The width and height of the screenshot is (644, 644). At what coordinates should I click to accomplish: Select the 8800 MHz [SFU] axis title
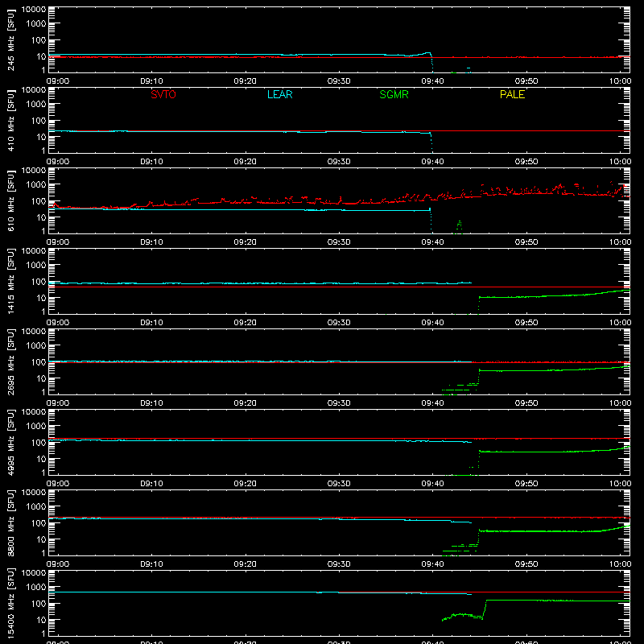10,523
